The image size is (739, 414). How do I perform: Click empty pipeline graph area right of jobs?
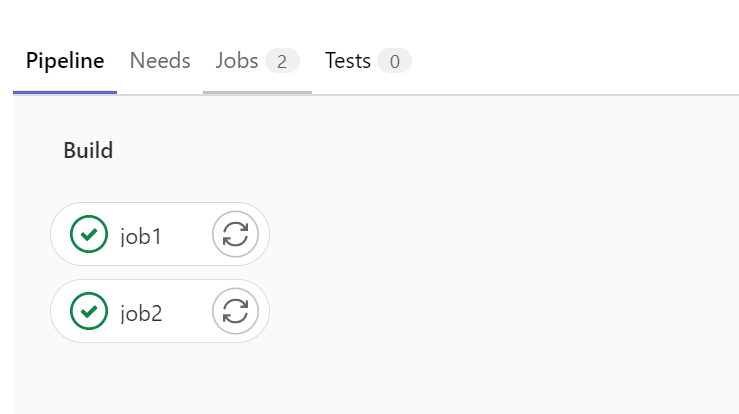[500, 264]
